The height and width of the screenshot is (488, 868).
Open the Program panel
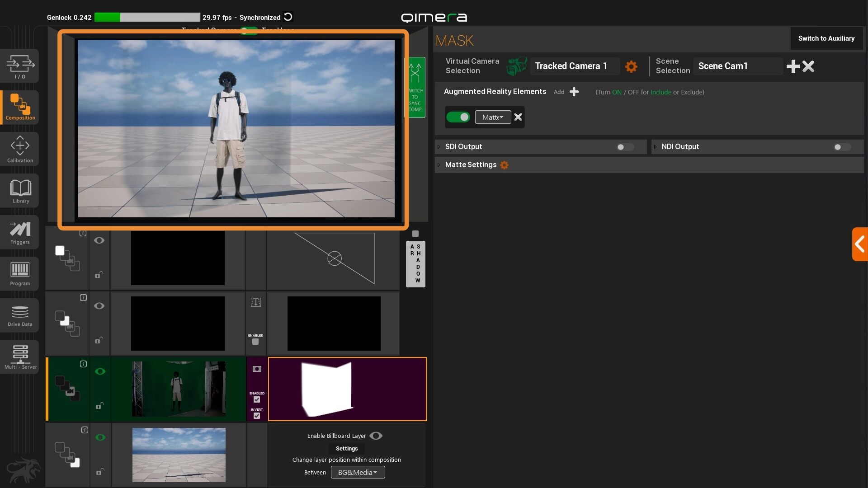click(x=20, y=273)
